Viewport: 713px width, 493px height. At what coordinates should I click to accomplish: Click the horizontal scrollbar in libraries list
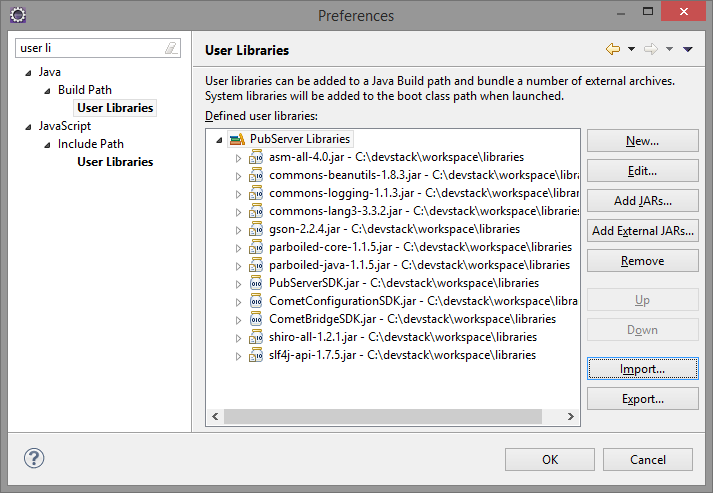click(380, 417)
